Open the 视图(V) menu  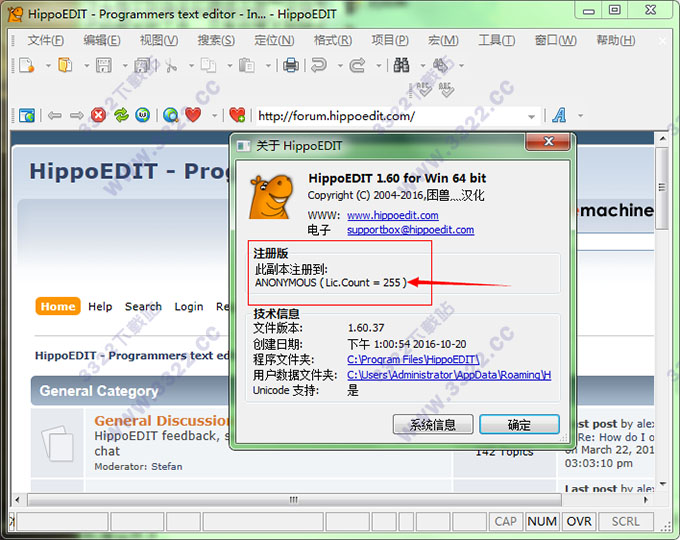(x=159, y=40)
